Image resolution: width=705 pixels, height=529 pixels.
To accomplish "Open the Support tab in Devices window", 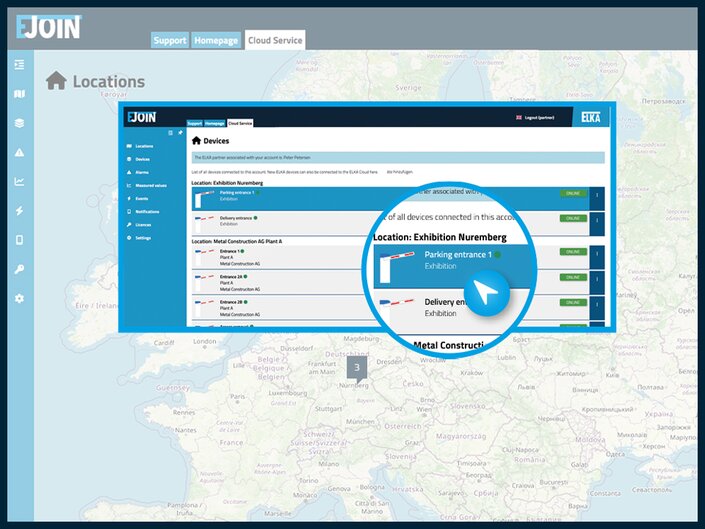I will point(195,123).
